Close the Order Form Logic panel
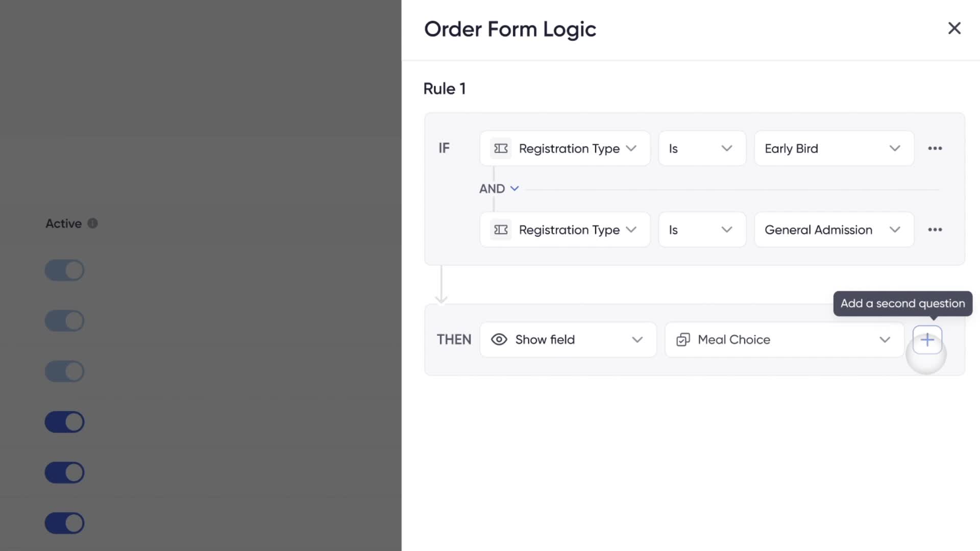 click(954, 28)
